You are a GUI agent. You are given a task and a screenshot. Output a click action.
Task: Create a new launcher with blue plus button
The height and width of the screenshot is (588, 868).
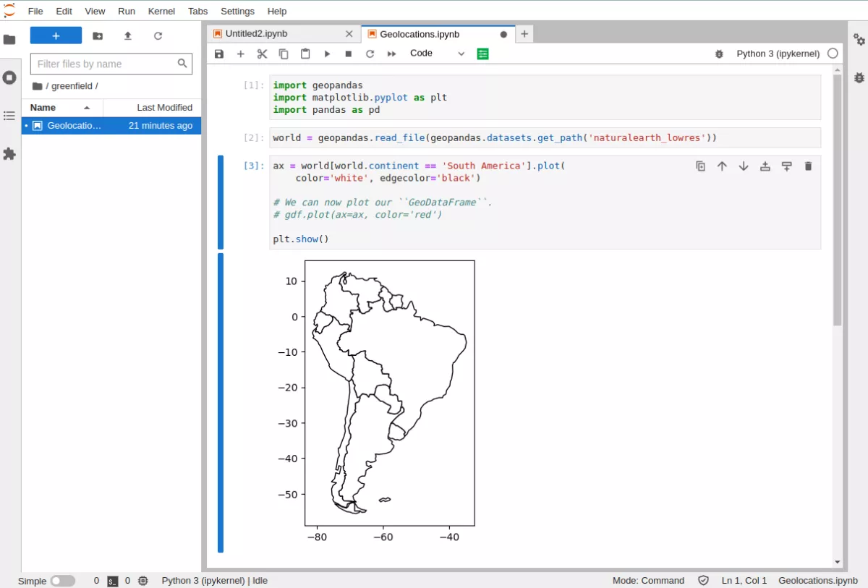click(56, 35)
